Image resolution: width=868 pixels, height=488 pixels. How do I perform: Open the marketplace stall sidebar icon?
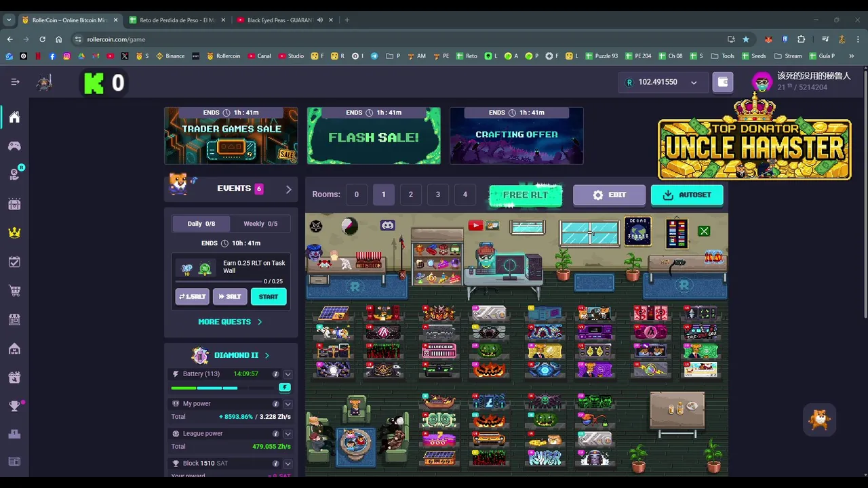(14, 319)
